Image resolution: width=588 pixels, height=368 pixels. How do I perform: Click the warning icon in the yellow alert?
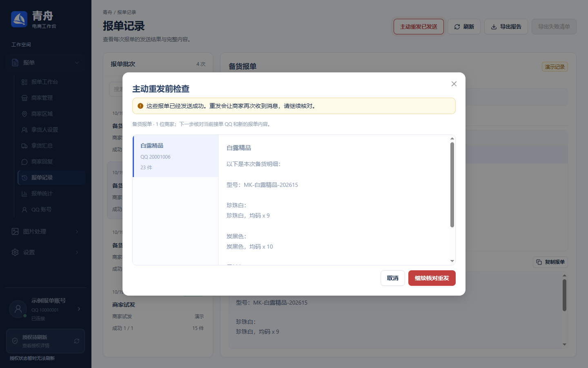[x=140, y=106]
